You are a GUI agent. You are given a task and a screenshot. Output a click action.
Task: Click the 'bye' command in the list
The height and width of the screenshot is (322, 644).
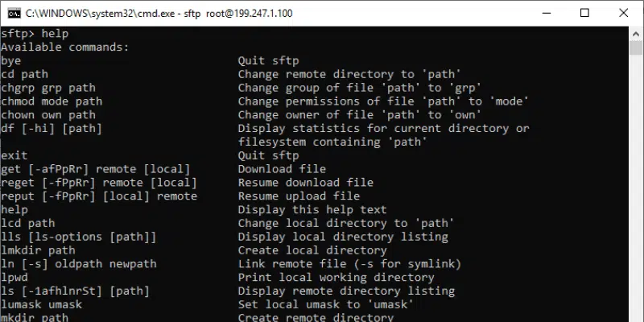(11, 60)
